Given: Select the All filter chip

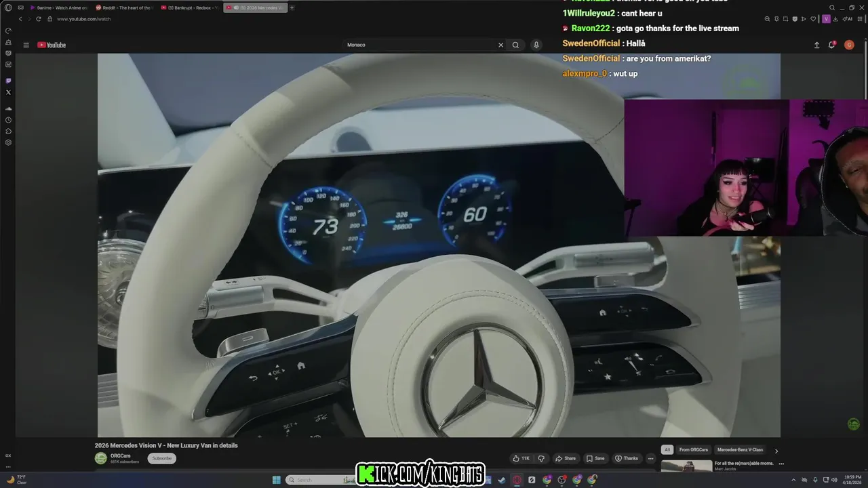Looking at the screenshot, I should pos(667,450).
